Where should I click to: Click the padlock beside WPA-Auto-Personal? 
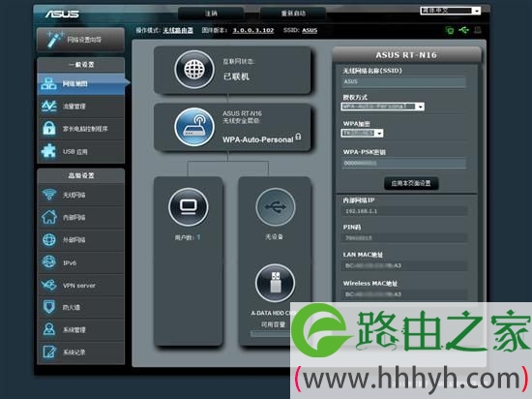pyautogui.click(x=298, y=137)
